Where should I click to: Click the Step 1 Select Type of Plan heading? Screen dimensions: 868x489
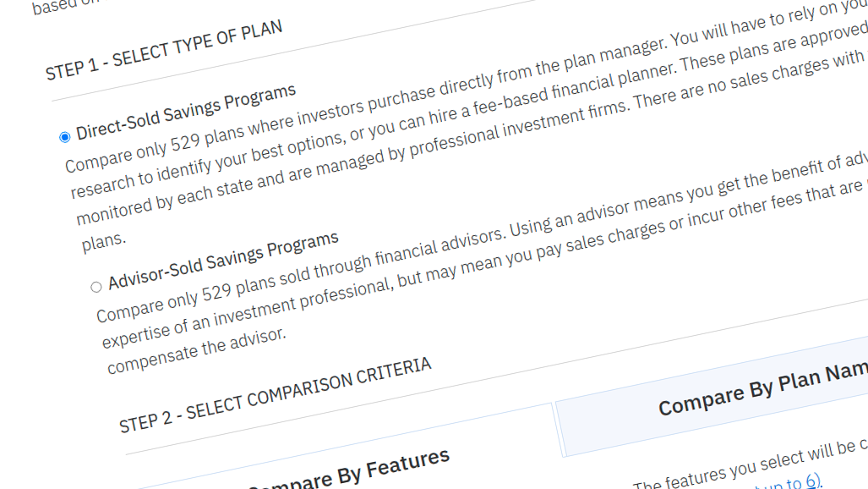[x=164, y=50]
